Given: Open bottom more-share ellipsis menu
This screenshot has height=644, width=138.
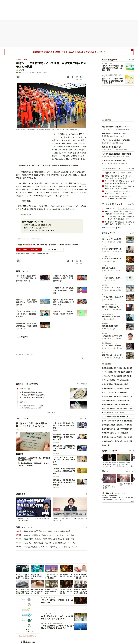Looking at the screenshot, I should tap(85, 261).
